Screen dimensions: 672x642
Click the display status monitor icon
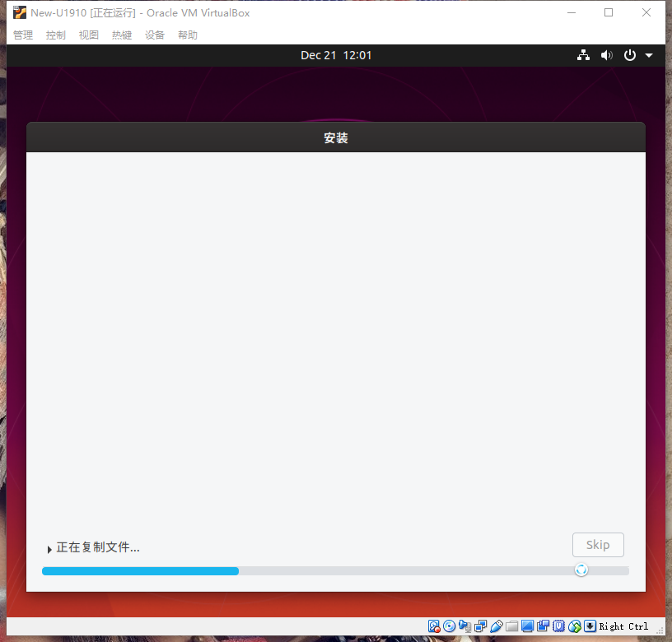coord(528,626)
